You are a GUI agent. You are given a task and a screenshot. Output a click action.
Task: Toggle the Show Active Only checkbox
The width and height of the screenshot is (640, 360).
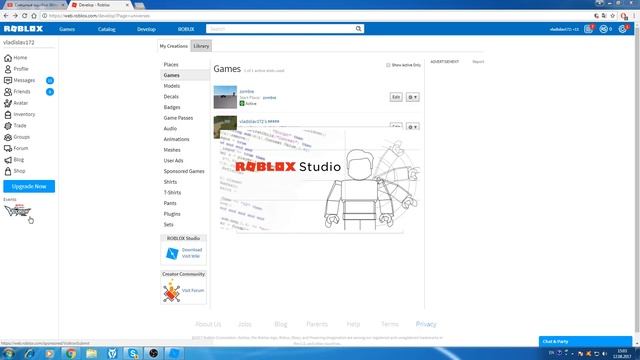click(388, 65)
